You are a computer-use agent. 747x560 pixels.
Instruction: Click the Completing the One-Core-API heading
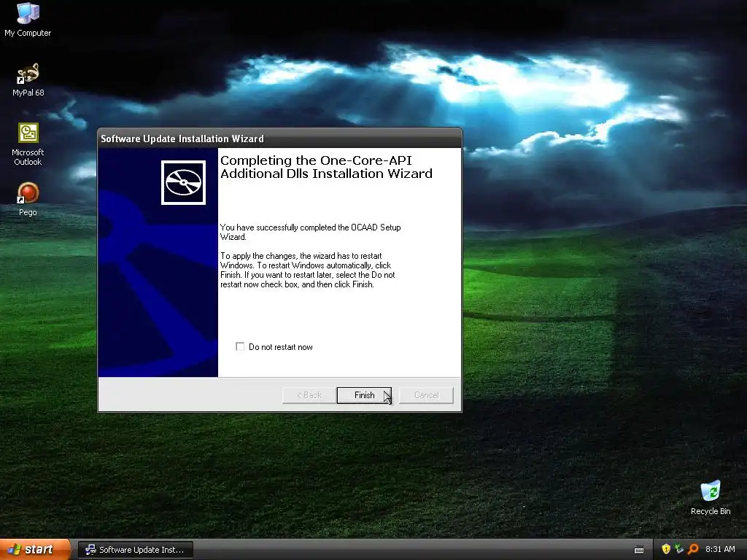point(326,167)
